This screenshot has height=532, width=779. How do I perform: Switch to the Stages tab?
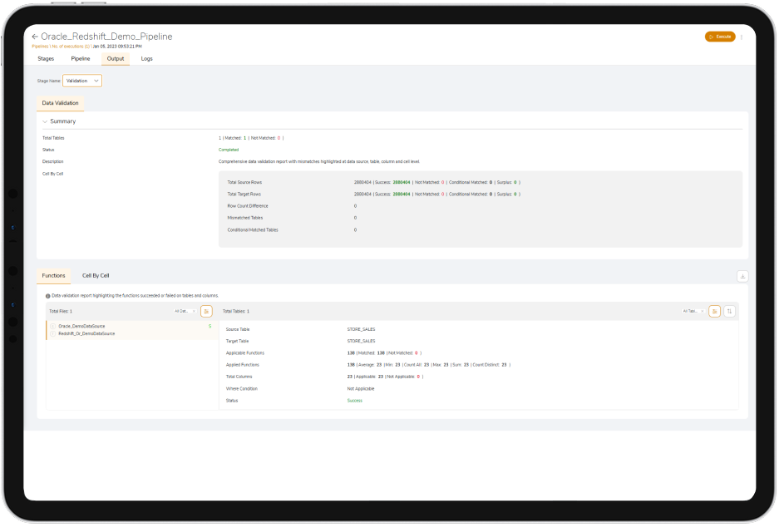pos(46,58)
